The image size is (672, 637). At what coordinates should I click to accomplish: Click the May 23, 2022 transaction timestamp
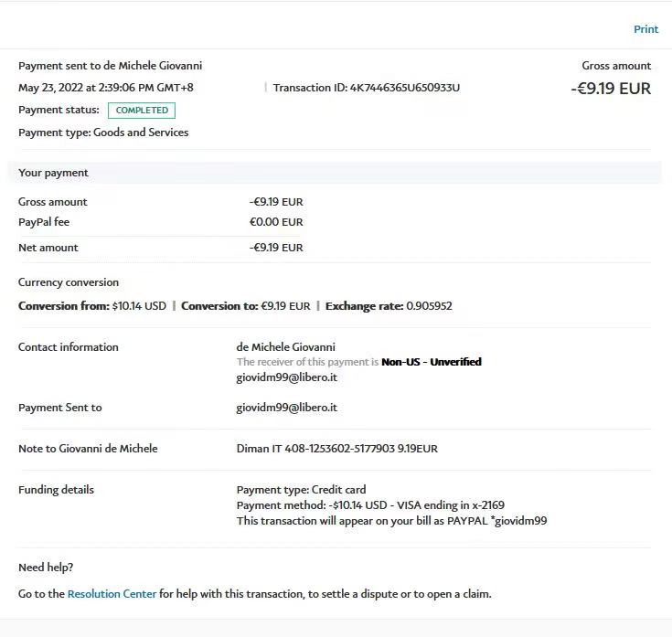(105, 88)
